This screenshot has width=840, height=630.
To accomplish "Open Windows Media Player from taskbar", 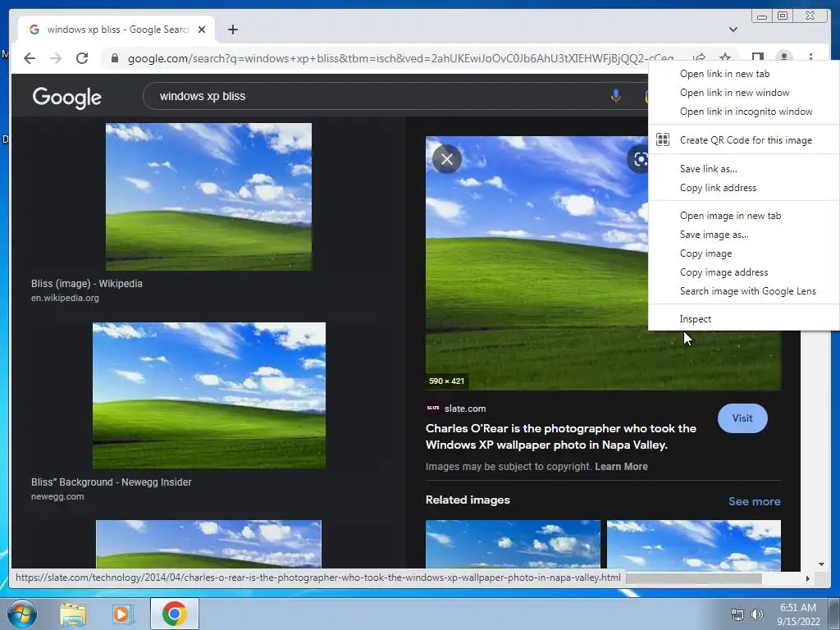I will coord(123,614).
